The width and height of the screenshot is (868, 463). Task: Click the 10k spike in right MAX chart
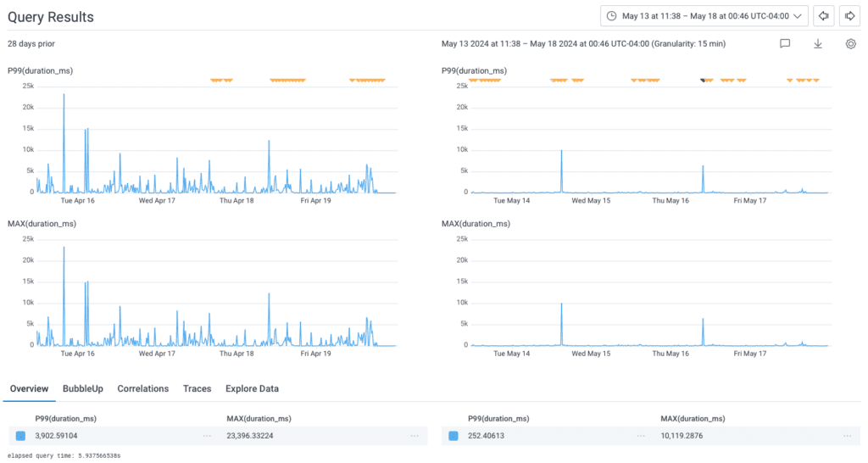click(561, 305)
